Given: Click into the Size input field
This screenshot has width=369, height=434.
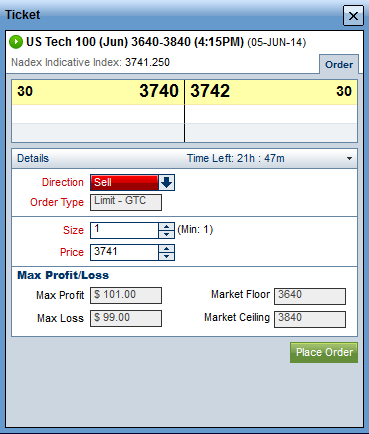Looking at the screenshot, I should coord(124,230).
